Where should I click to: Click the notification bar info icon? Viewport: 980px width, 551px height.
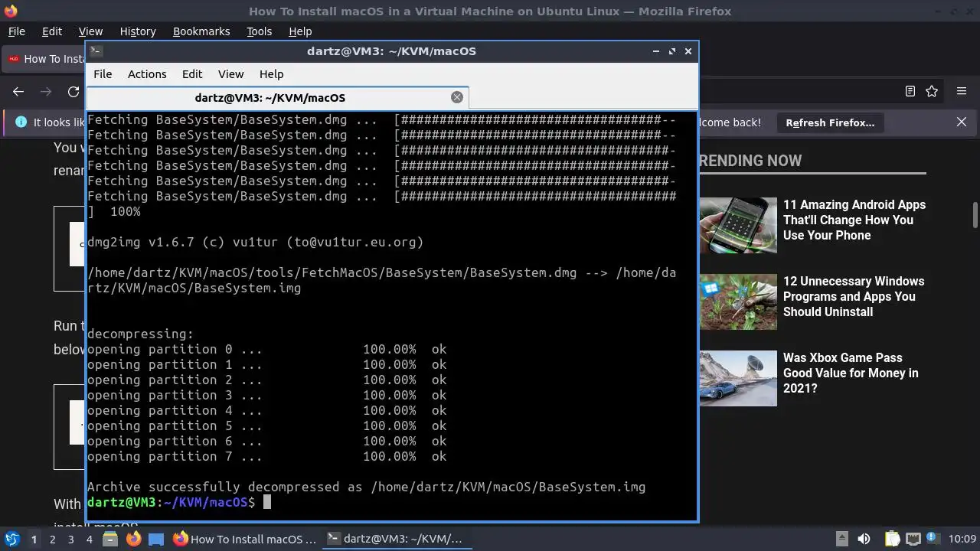[21, 122]
